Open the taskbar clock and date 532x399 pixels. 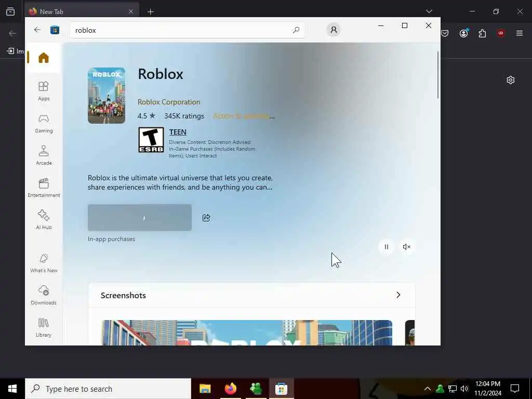click(487, 389)
